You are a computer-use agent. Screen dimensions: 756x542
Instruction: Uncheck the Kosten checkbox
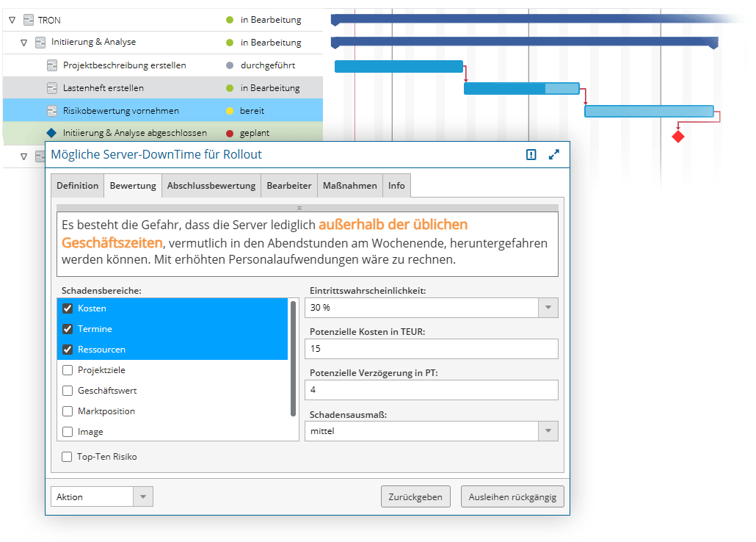click(68, 308)
